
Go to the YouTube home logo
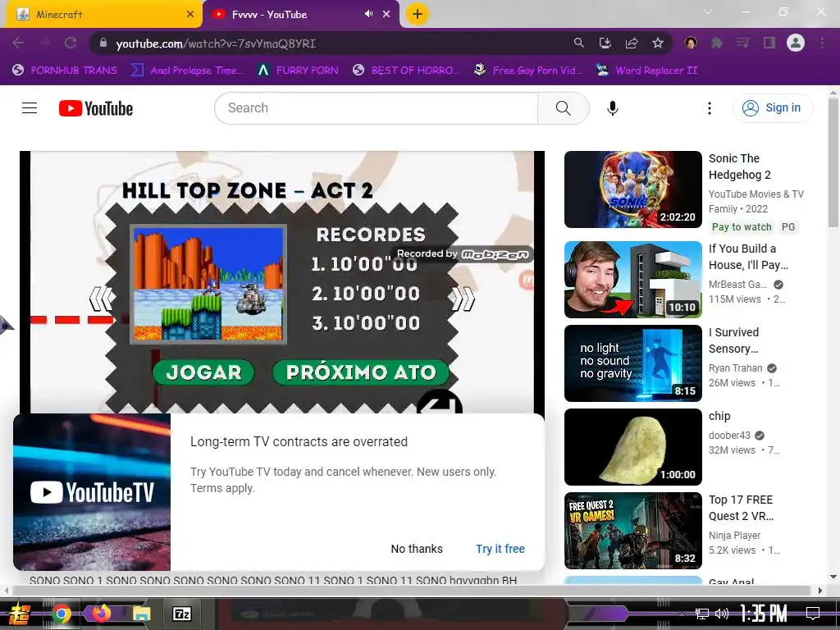click(96, 108)
